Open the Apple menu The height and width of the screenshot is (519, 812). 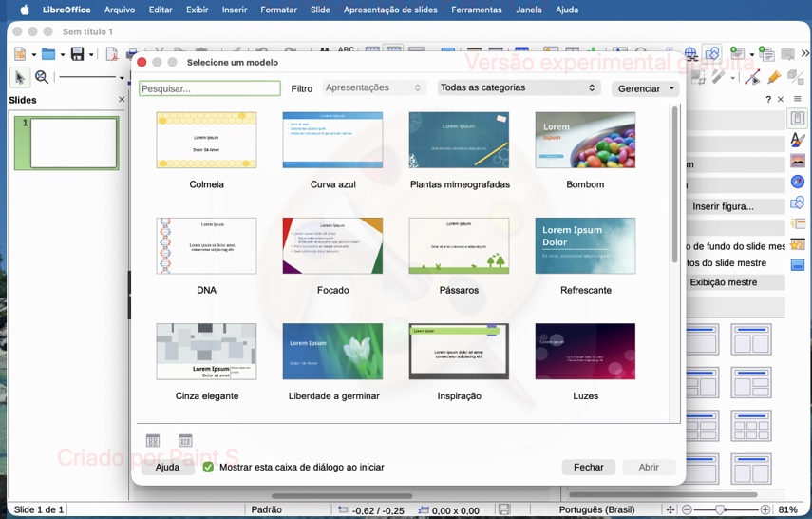tap(25, 10)
